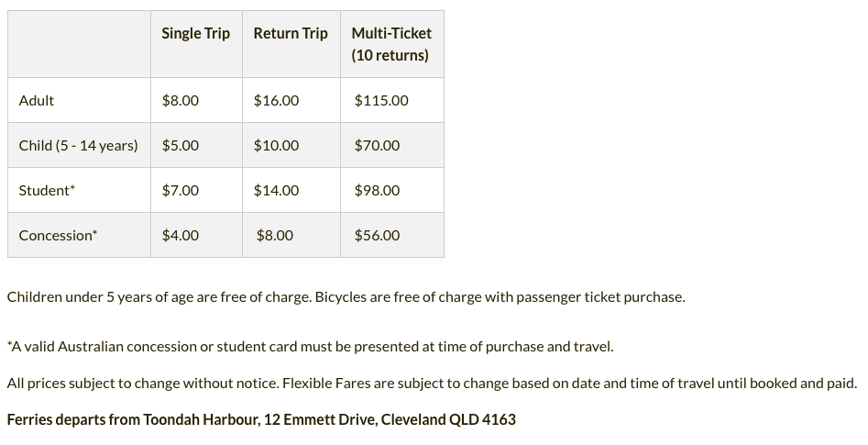Image resolution: width=868 pixels, height=445 pixels.
Task: Click the Adult single trip $8.00 price
Action: [x=181, y=100]
